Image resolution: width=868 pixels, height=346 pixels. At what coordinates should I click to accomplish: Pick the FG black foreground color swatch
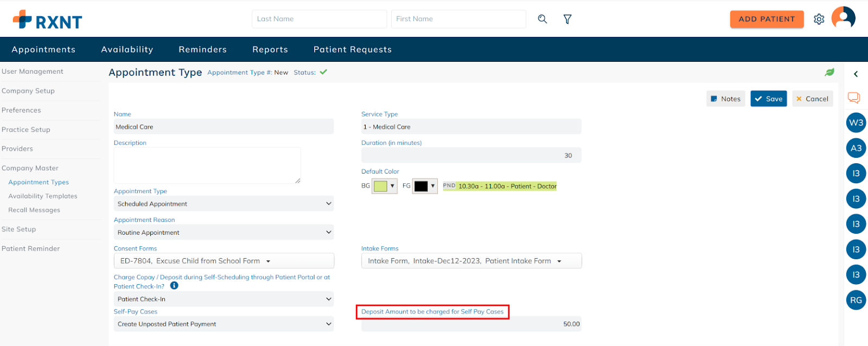pyautogui.click(x=421, y=186)
